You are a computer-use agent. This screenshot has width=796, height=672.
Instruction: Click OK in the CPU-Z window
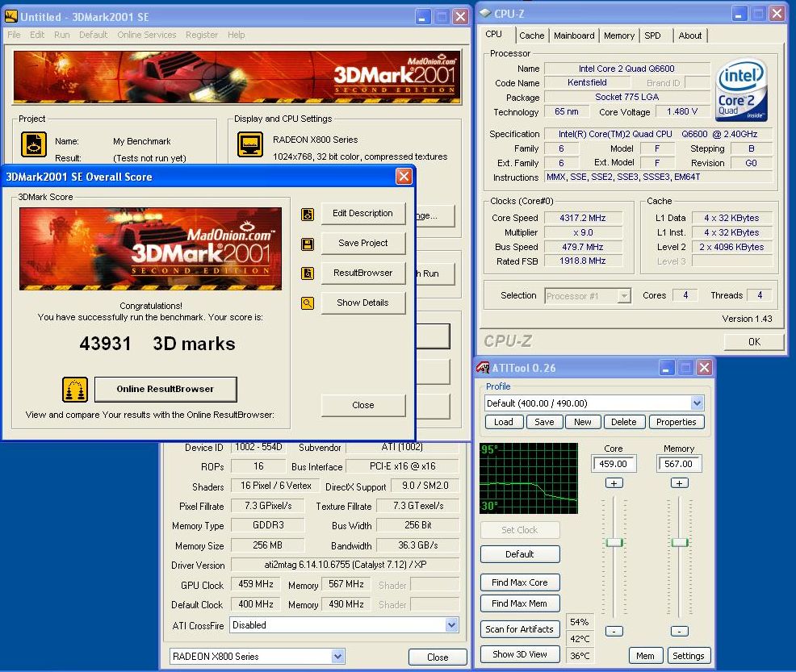(754, 342)
